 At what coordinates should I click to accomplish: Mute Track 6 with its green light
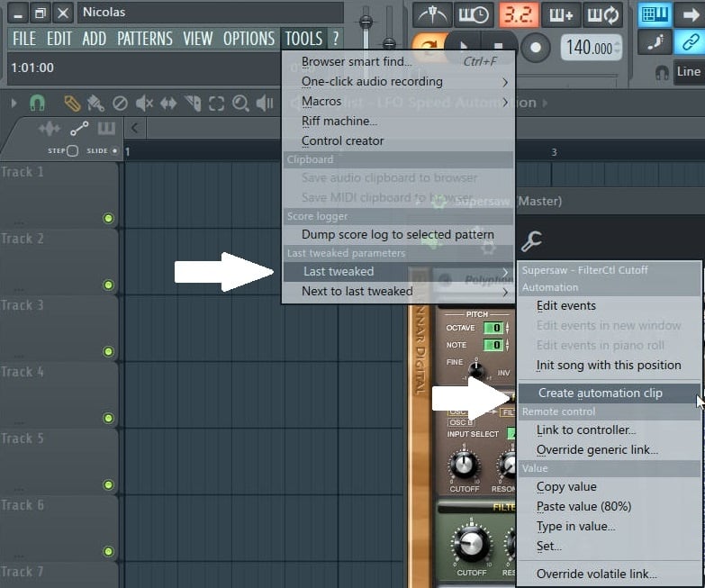(x=108, y=551)
